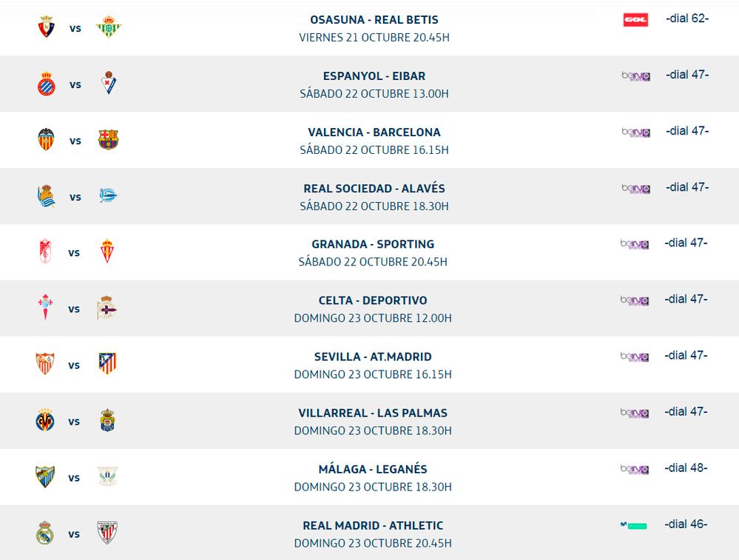Click the MÁLAGA - LEGANÉS match title
The image size is (739, 560).
tap(372, 468)
